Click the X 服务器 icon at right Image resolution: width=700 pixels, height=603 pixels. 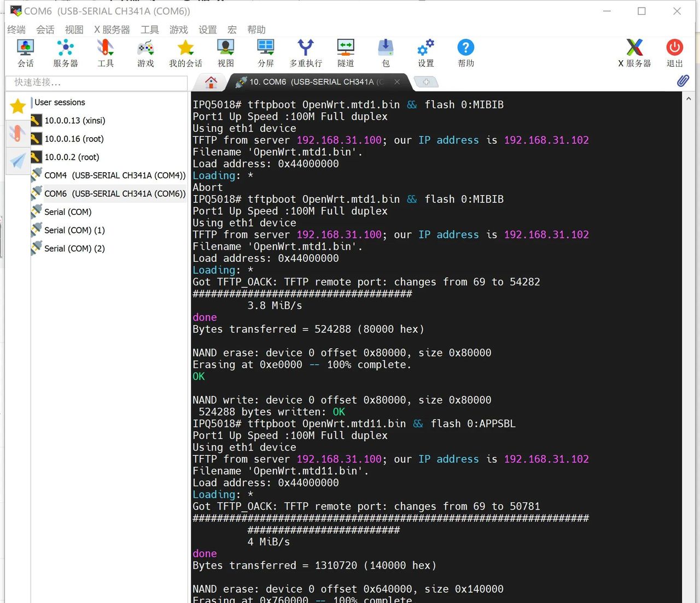(634, 53)
